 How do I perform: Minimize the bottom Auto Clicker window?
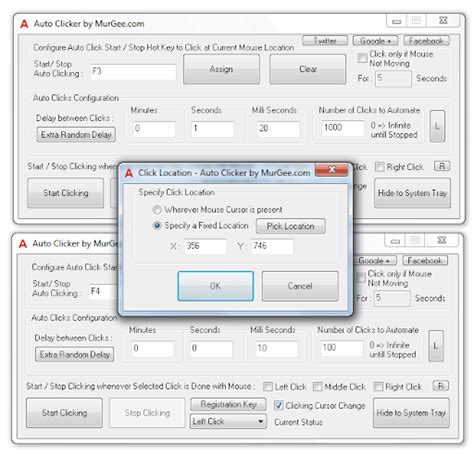(x=395, y=241)
